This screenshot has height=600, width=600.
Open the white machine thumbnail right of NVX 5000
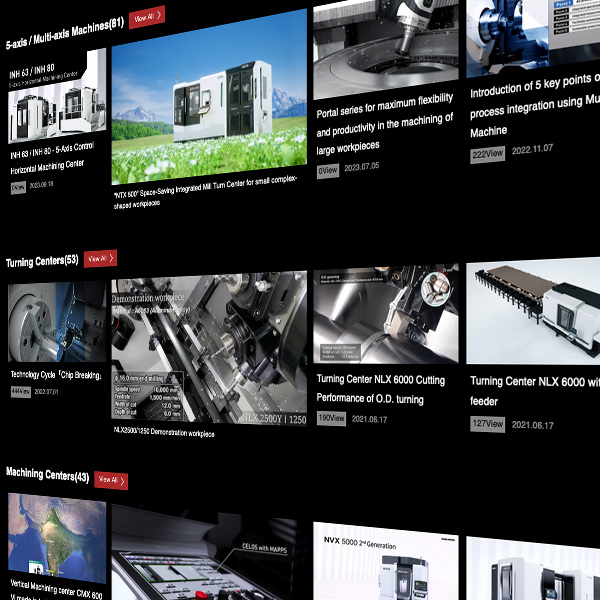[533, 568]
